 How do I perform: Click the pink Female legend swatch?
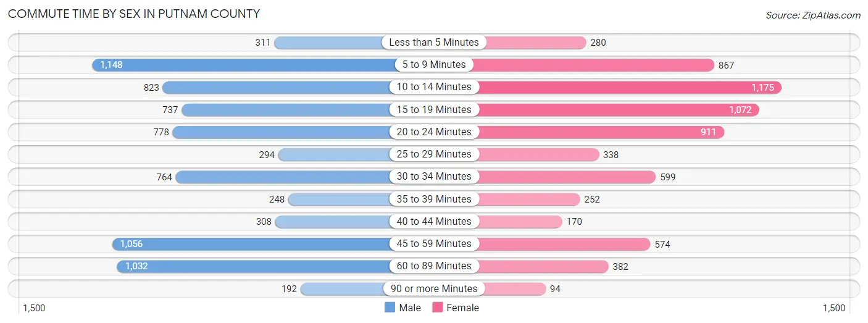[x=438, y=308]
